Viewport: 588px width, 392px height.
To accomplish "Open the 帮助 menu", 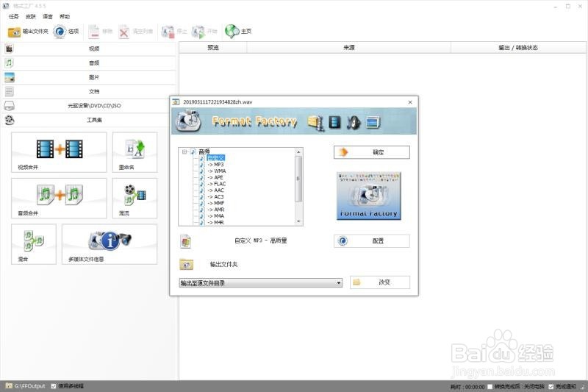I will click(65, 16).
